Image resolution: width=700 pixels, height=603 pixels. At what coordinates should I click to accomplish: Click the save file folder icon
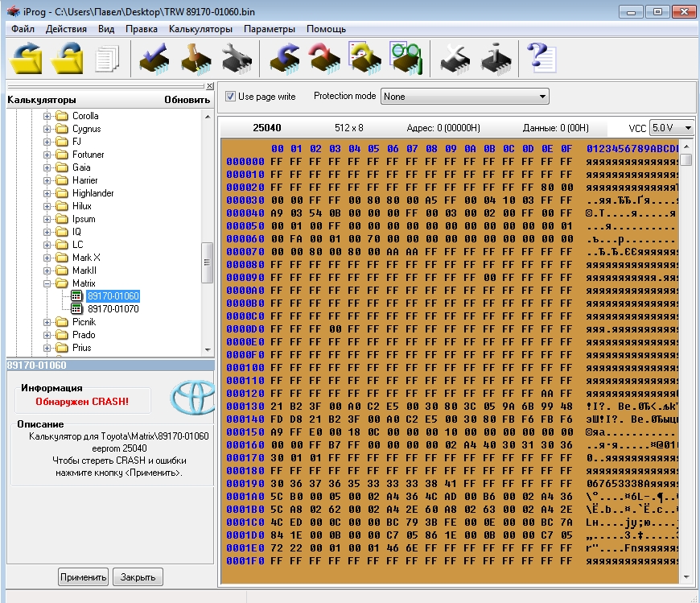point(68,58)
